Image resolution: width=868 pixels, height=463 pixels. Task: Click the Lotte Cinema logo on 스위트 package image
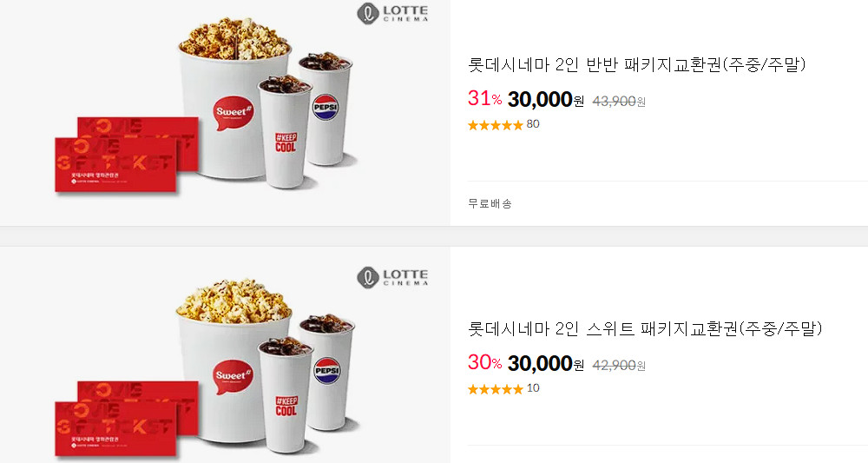point(392,277)
